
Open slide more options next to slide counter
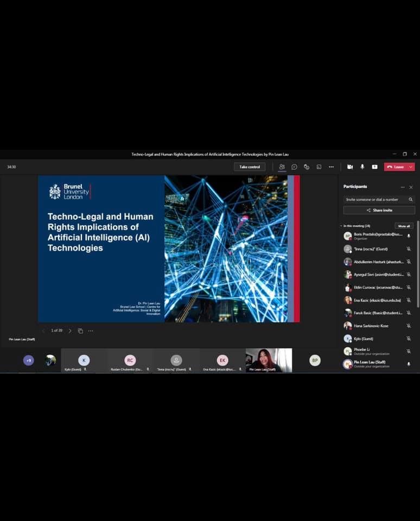pos(91,331)
